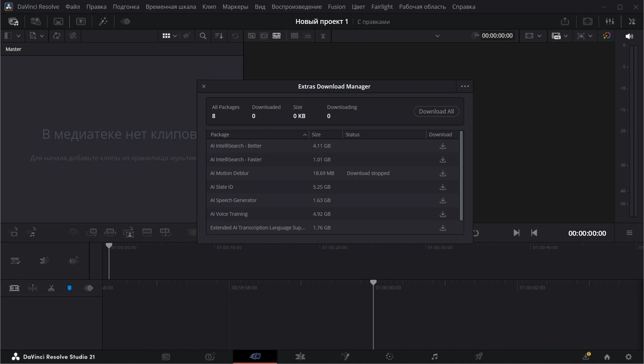Open project settings gear icon
Viewport: 644px width, 364px height.
(x=628, y=356)
